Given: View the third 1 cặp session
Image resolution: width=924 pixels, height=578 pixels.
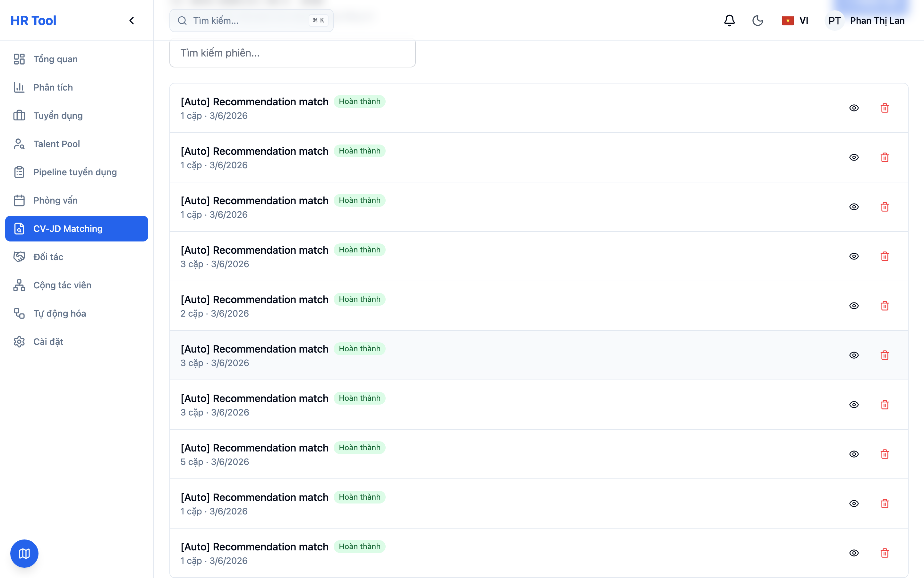Looking at the screenshot, I should click(854, 207).
